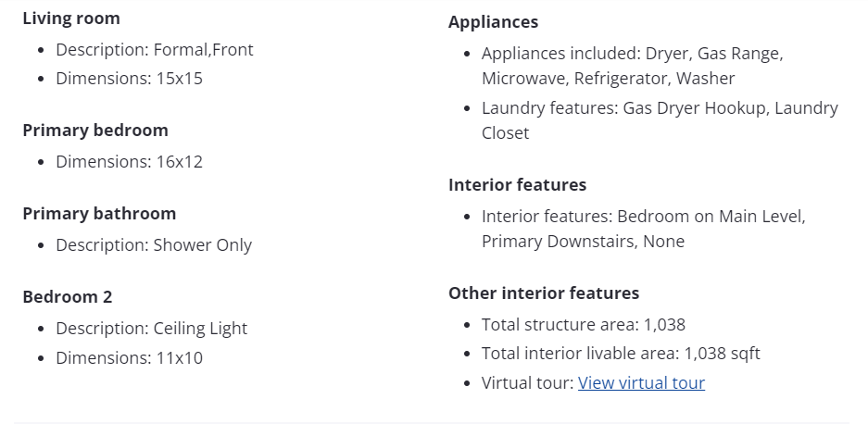Click the Appliances section heading

click(x=493, y=22)
